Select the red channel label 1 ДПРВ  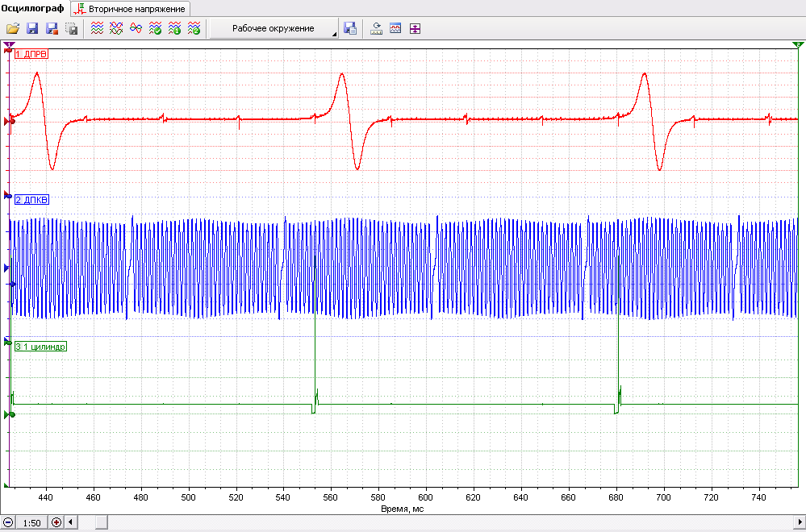click(x=31, y=54)
